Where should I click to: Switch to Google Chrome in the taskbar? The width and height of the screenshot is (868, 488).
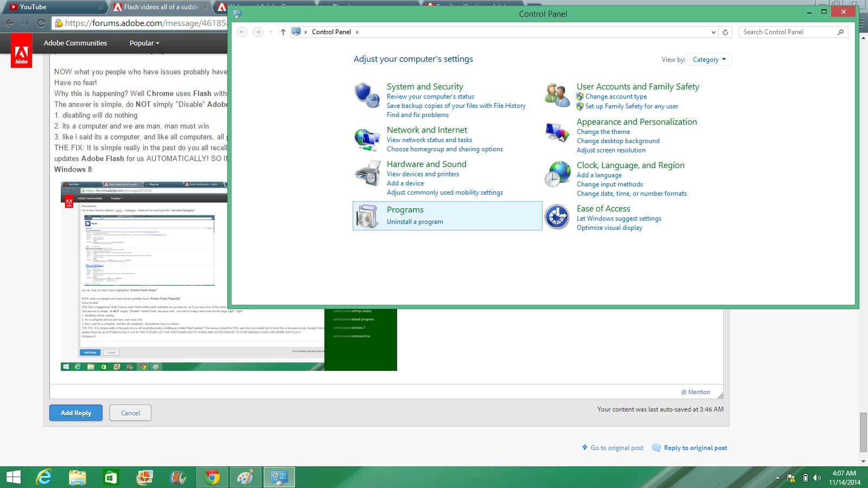[x=212, y=477]
